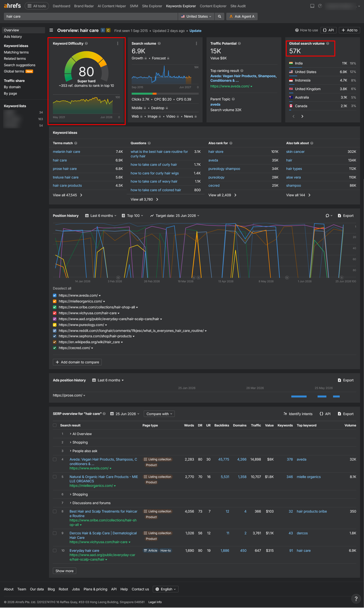Image resolution: width=364 pixels, height=608 pixels.
Task: Click the Keyword Difficulty gauge showing 80
Action: pos(86,66)
